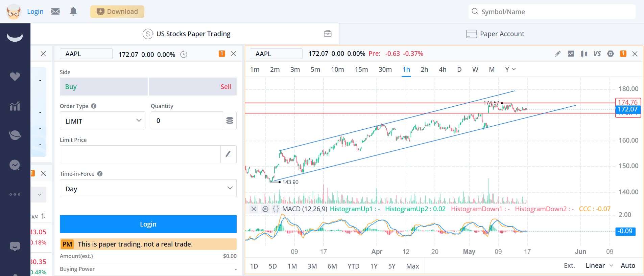Click the Order Type info icon

click(x=94, y=106)
